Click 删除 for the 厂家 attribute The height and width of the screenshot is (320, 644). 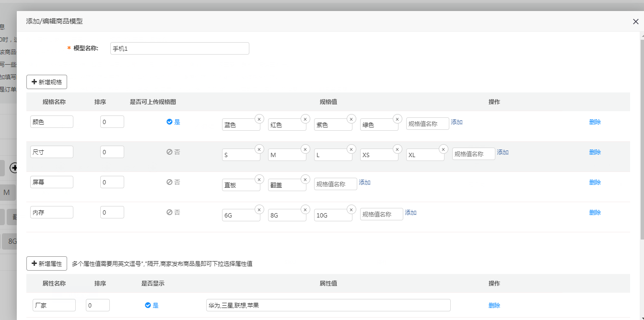[x=494, y=305]
